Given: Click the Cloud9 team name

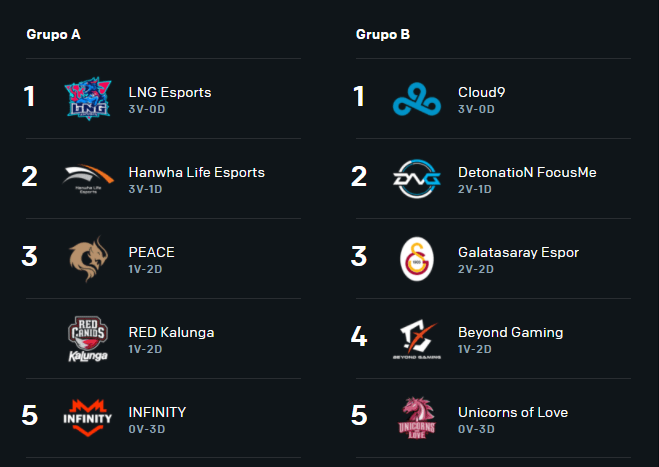Looking at the screenshot, I should [481, 92].
